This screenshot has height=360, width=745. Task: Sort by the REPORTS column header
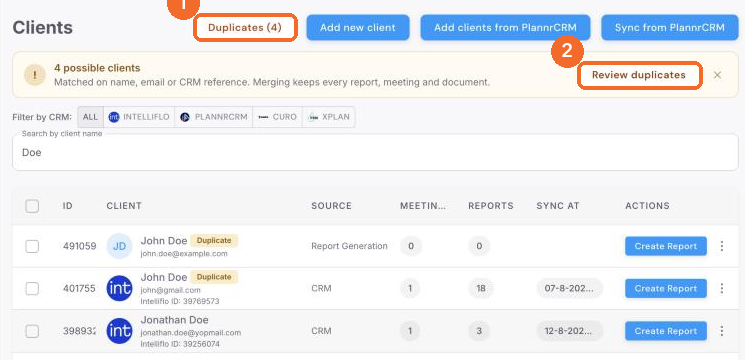[x=491, y=206]
